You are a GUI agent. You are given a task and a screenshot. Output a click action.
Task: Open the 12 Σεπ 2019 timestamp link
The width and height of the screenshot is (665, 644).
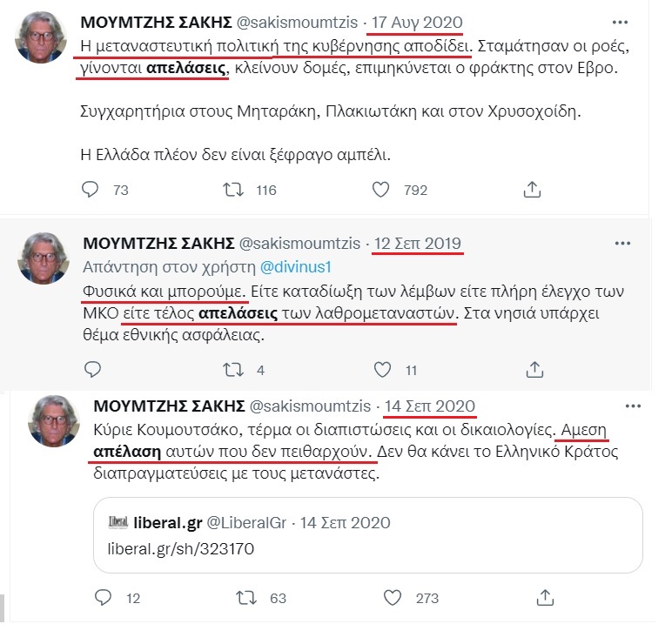click(418, 243)
